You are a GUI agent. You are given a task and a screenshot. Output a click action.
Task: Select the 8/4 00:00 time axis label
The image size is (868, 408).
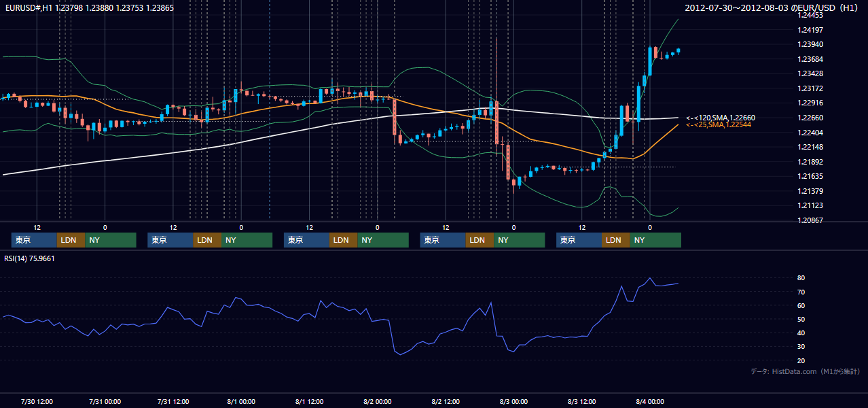click(650, 401)
